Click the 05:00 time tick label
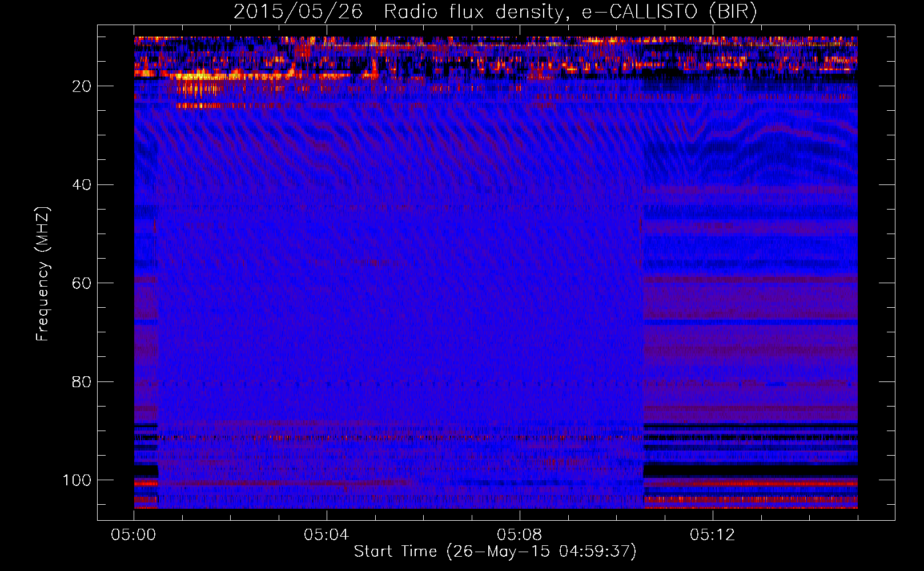 [x=134, y=535]
